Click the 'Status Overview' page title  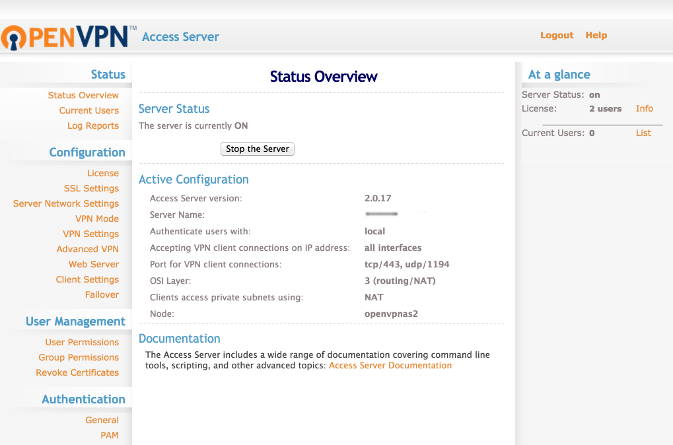[324, 77]
